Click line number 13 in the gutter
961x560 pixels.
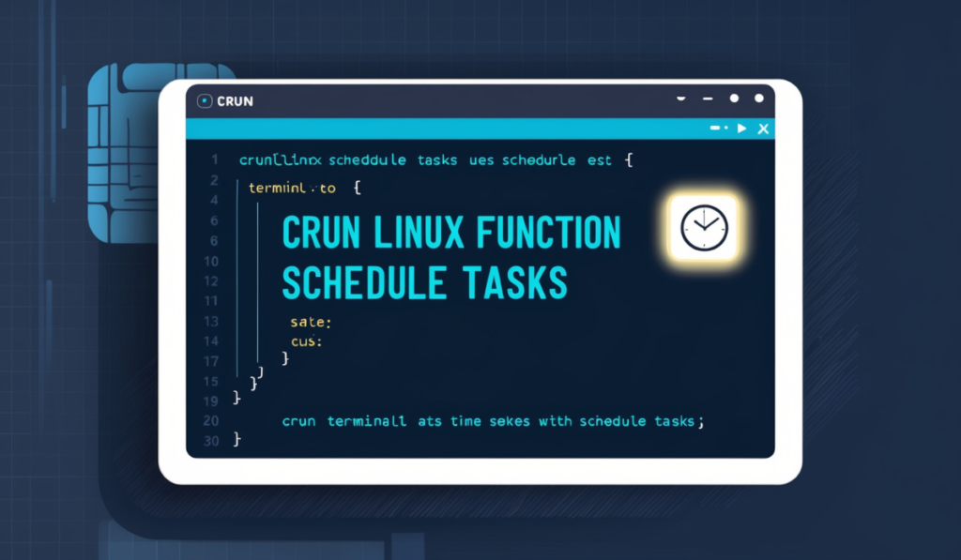pyautogui.click(x=211, y=322)
